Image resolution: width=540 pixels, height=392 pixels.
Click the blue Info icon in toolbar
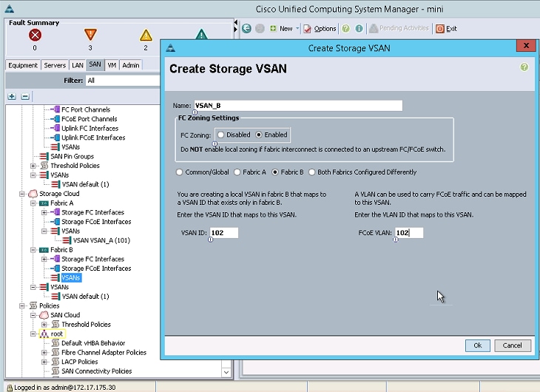tap(359, 29)
